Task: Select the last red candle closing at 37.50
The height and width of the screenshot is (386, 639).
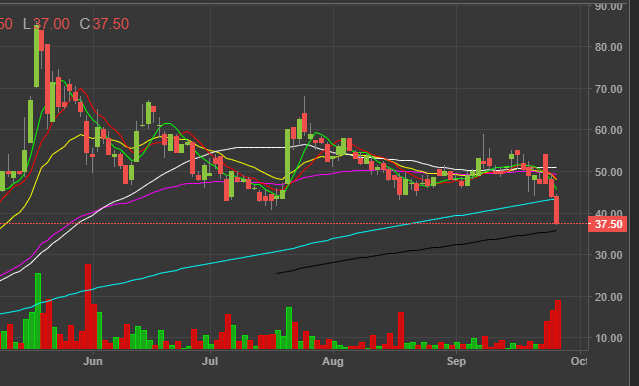Action: click(x=556, y=210)
